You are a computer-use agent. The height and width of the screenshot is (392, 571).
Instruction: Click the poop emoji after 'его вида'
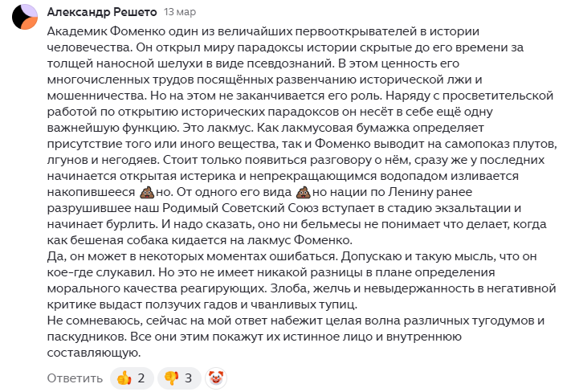[x=304, y=192]
